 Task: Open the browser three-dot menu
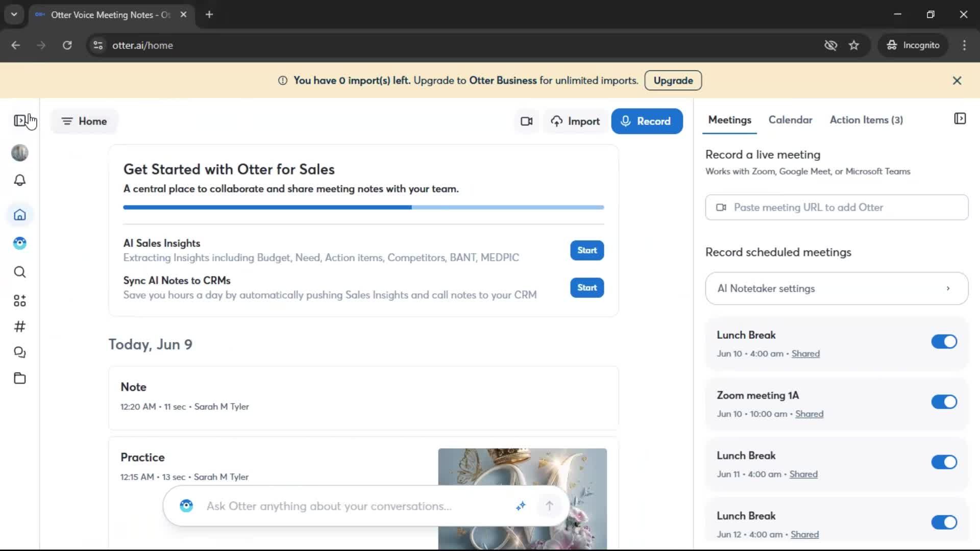click(964, 45)
